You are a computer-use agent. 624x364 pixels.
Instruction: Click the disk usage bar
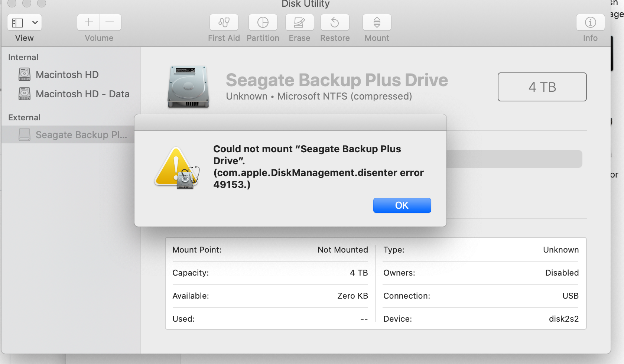pyautogui.click(x=514, y=159)
